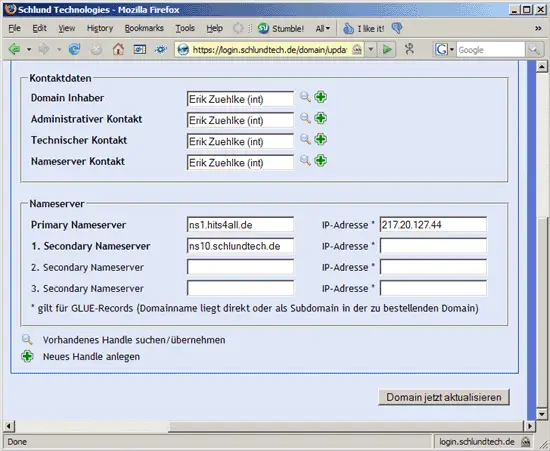Click the green Go arrow beside URL
Screen dimensions: 550x451
pyautogui.click(x=387, y=50)
